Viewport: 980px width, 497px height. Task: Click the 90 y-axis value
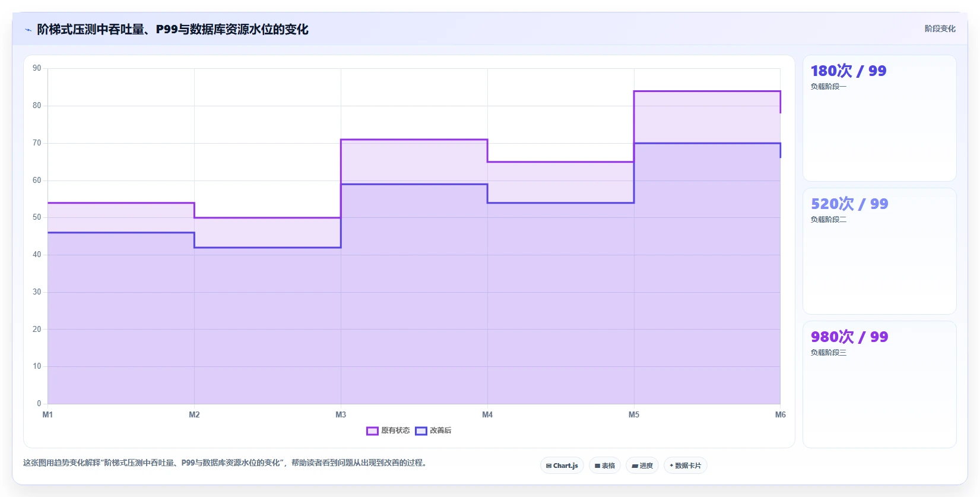tap(37, 68)
